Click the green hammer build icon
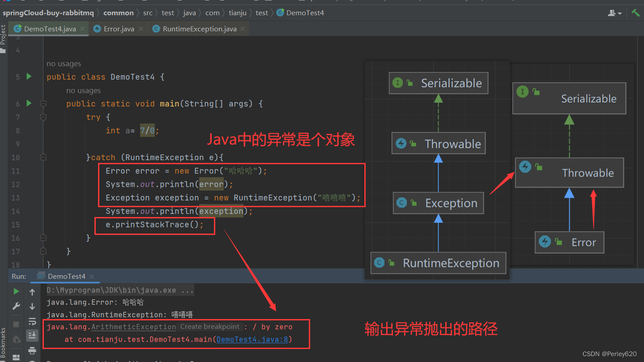The image size is (644, 362). [x=635, y=13]
